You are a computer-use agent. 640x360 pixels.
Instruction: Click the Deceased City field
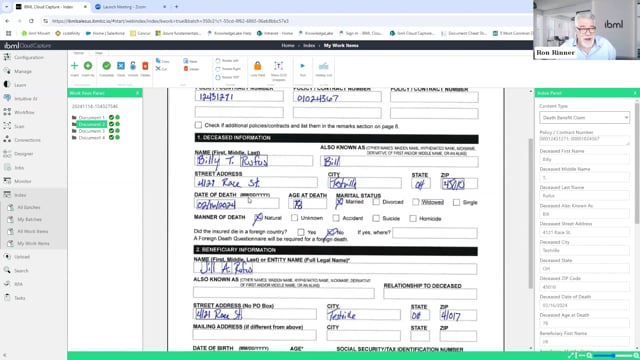(584, 250)
